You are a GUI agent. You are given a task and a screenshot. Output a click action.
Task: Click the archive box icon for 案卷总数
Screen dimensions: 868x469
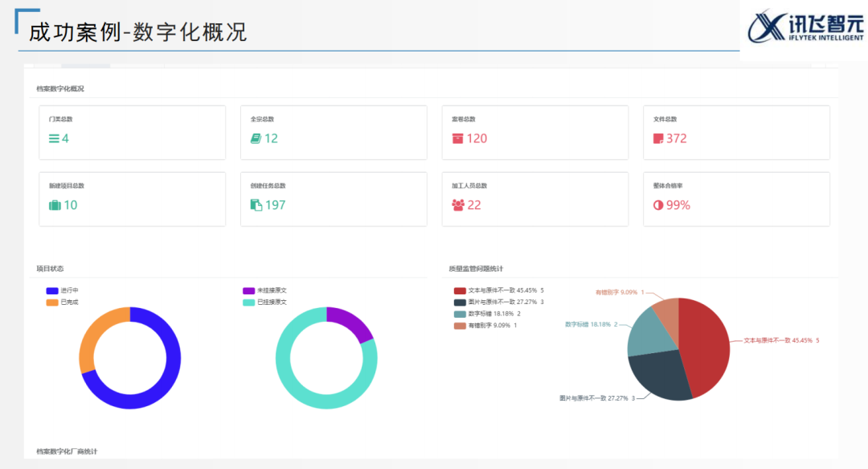click(x=457, y=138)
